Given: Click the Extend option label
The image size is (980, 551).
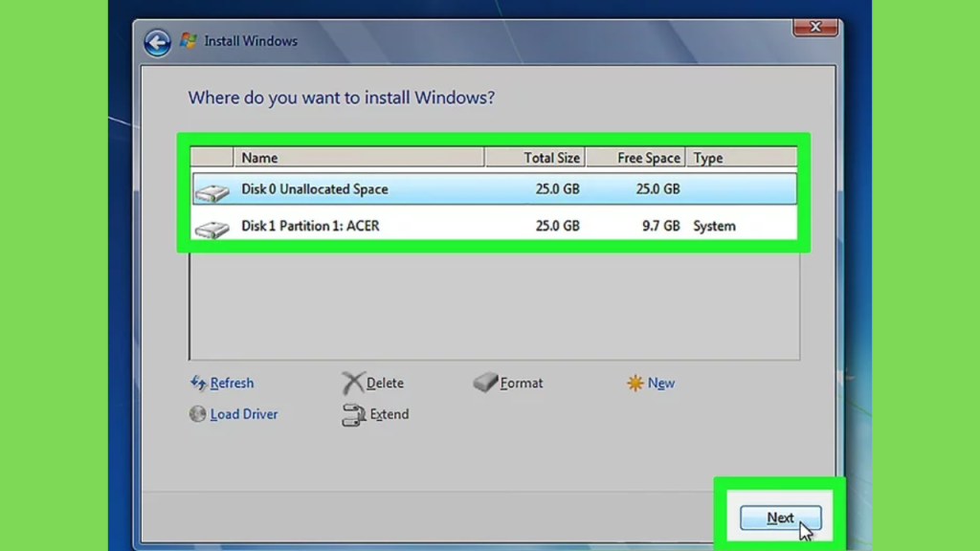Looking at the screenshot, I should click(389, 414).
